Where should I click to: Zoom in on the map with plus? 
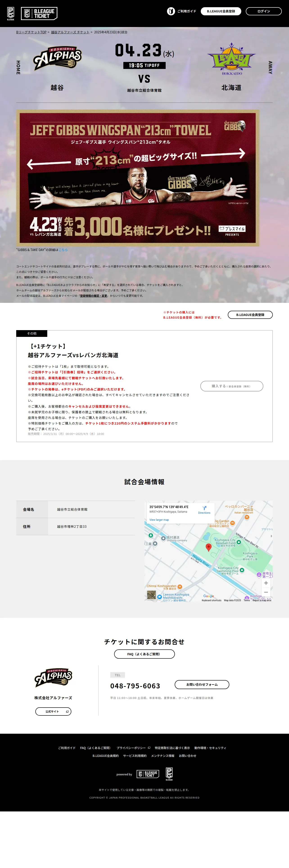coord(266,583)
